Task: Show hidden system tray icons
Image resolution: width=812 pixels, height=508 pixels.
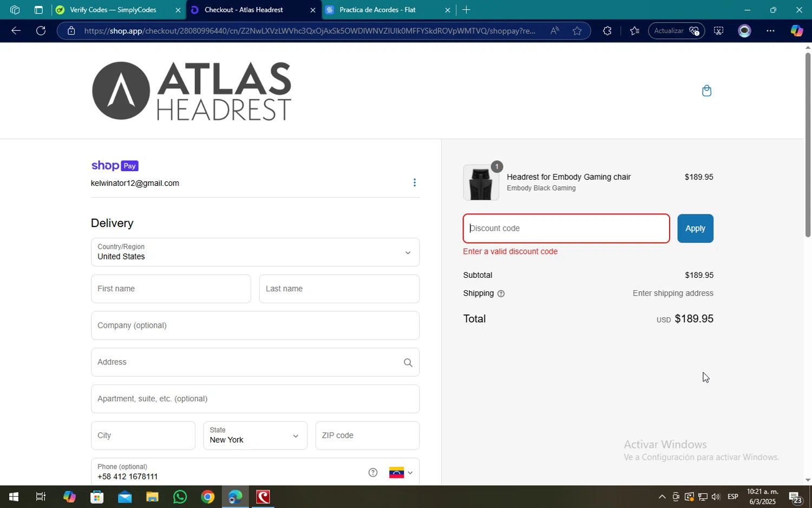Action: pos(662,497)
